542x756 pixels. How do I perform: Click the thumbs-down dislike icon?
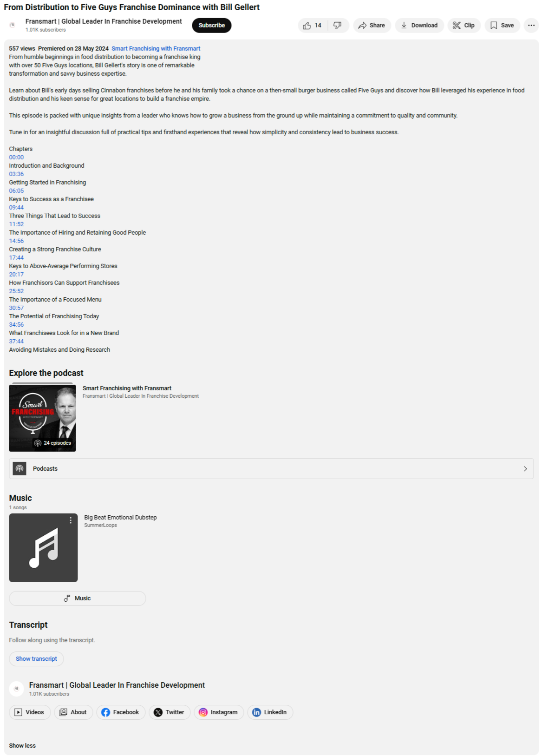click(x=338, y=26)
